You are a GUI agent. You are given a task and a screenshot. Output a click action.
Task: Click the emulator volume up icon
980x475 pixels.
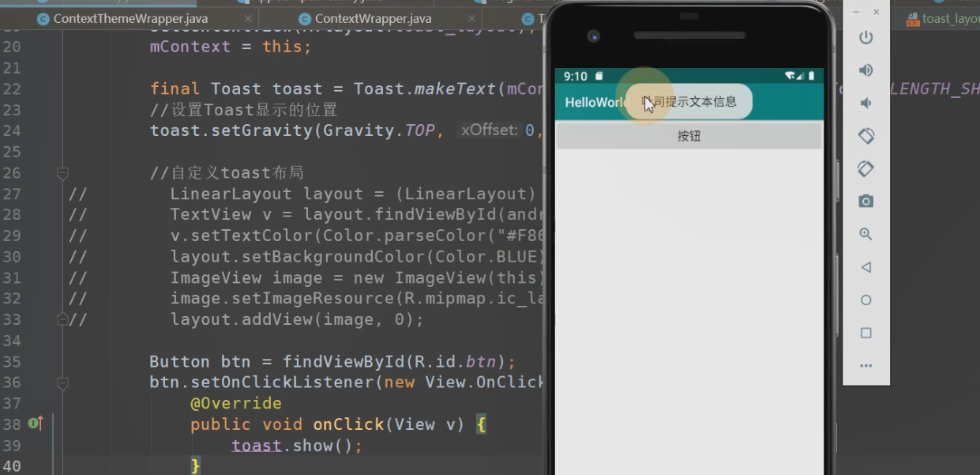point(866,70)
